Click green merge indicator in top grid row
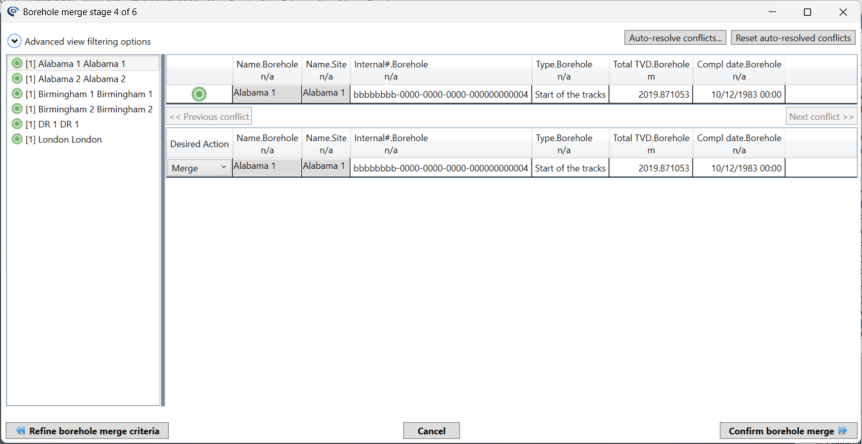Image resolution: width=862 pixels, height=444 pixels. click(x=199, y=94)
